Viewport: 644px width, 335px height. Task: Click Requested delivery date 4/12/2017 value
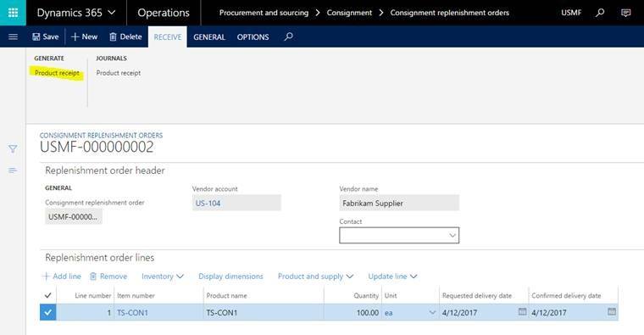click(x=459, y=313)
